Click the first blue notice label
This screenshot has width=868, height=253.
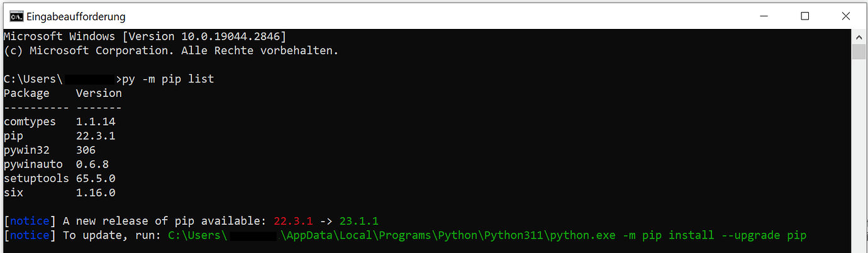pyautogui.click(x=30, y=221)
